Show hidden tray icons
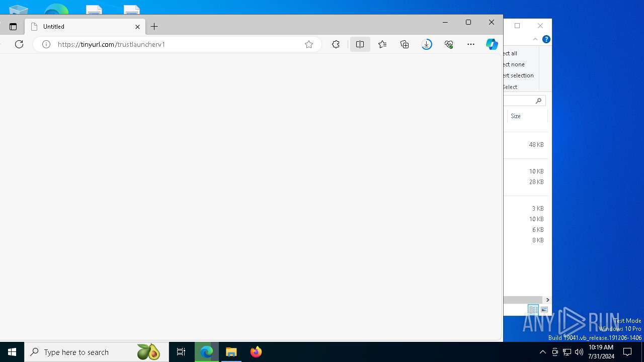Image resolution: width=644 pixels, height=362 pixels. pos(542,352)
